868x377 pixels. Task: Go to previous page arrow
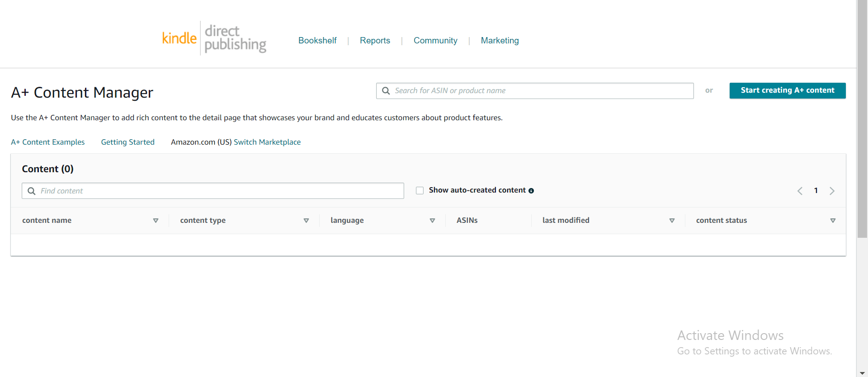point(800,191)
